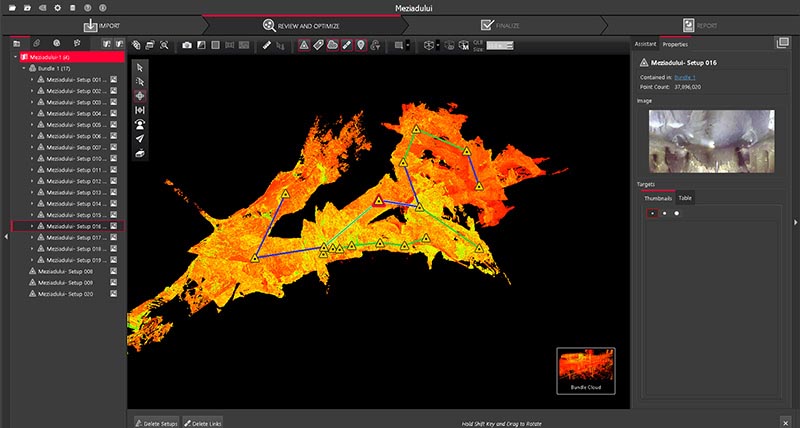Image resolution: width=800 pixels, height=428 pixels.
Task: Click the settings gear icon in the top bar
Action: [57, 7]
